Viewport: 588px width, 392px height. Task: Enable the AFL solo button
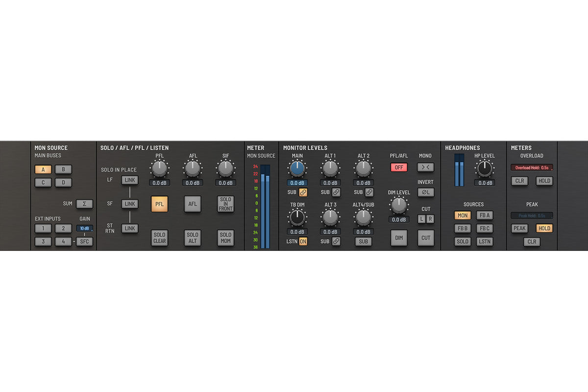193,204
